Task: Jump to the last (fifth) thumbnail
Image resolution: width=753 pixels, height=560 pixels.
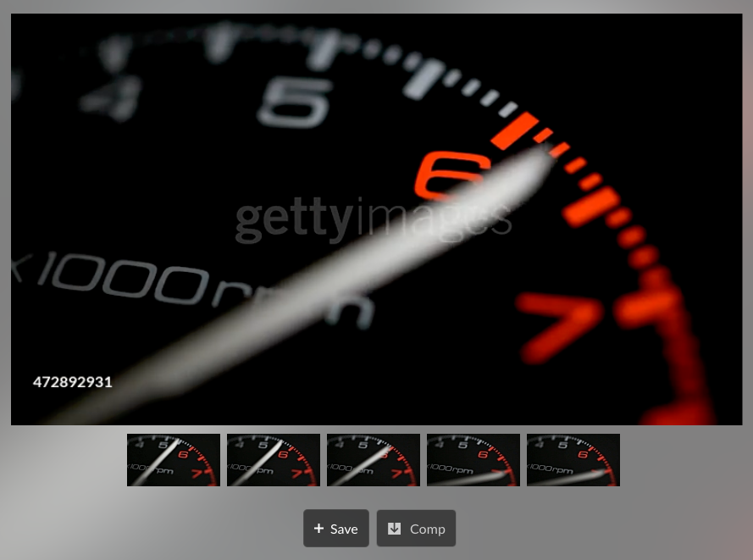Action: pos(573,460)
